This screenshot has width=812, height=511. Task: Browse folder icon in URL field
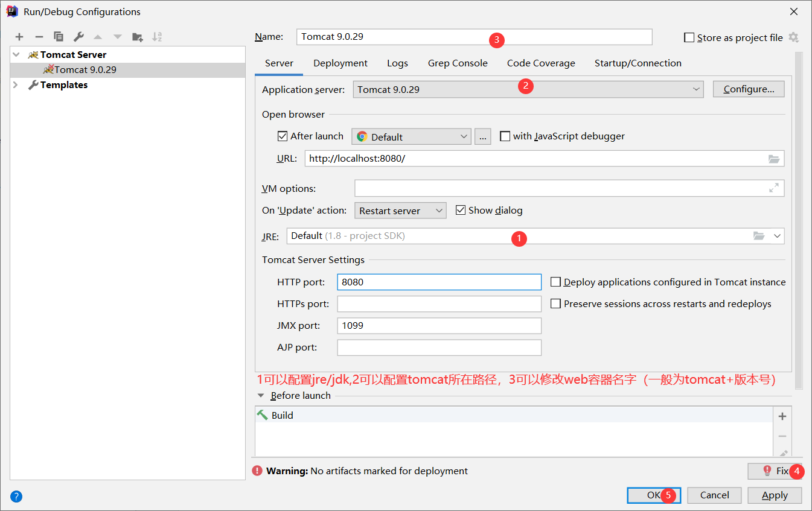pyautogui.click(x=774, y=159)
